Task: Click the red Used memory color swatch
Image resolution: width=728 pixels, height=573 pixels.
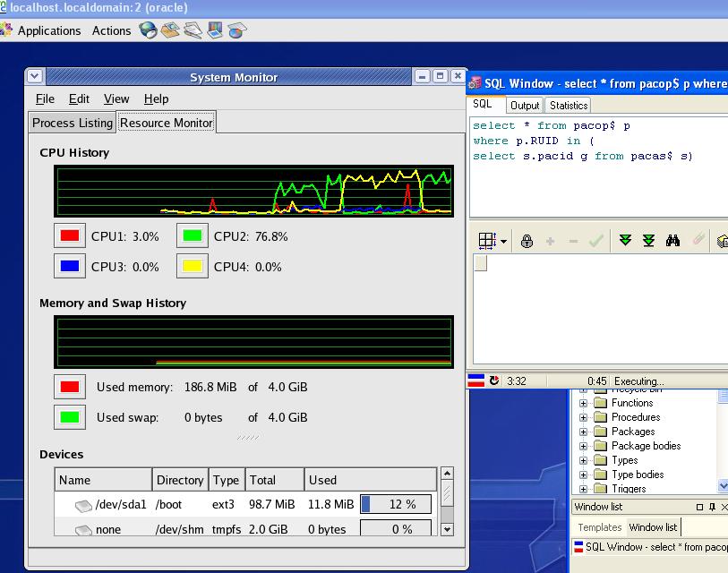Action: point(70,387)
